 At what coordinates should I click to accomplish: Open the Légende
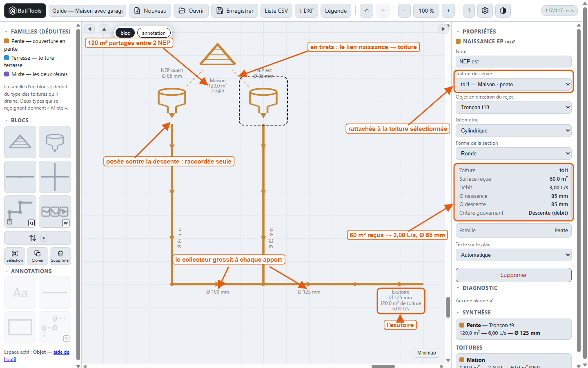336,11
